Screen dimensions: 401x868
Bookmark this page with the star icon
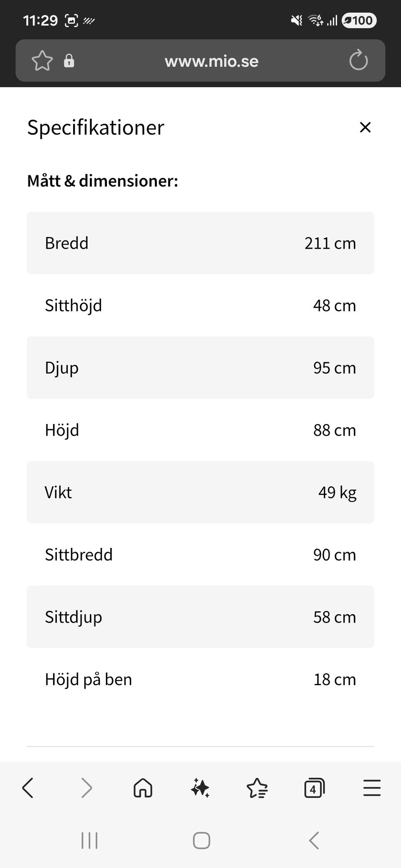42,61
